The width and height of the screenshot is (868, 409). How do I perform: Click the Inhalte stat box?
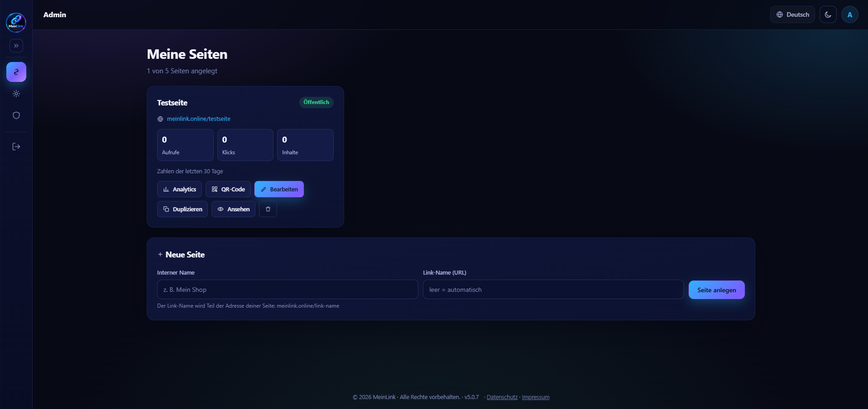coord(305,145)
